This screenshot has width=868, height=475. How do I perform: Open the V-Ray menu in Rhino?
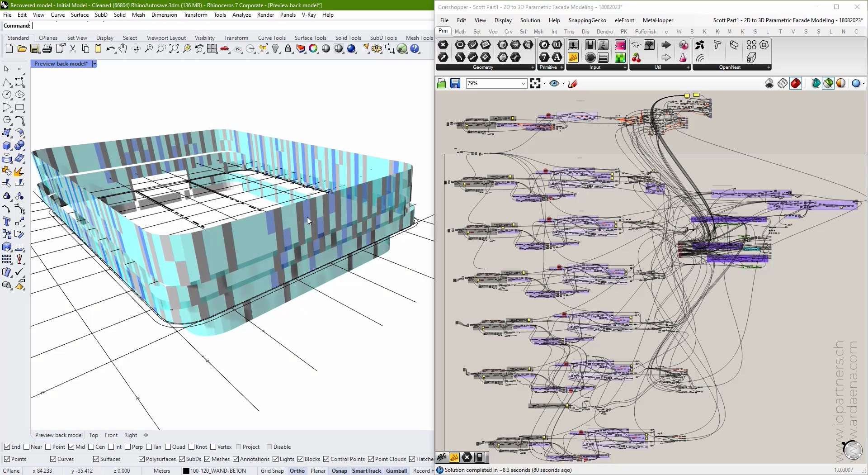309,15
